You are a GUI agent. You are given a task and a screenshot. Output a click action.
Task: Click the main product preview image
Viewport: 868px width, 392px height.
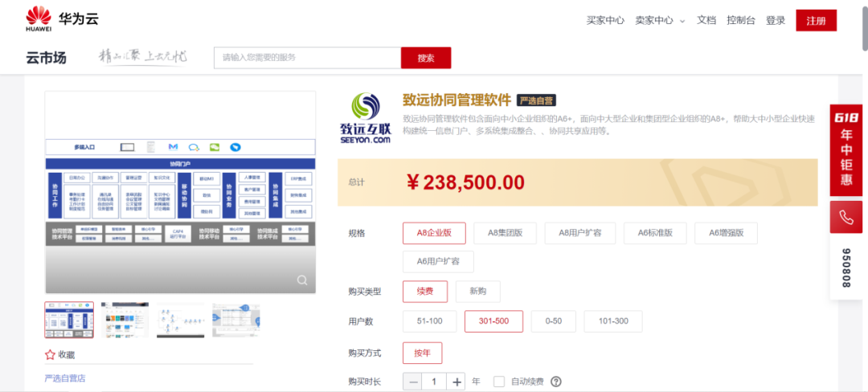181,193
